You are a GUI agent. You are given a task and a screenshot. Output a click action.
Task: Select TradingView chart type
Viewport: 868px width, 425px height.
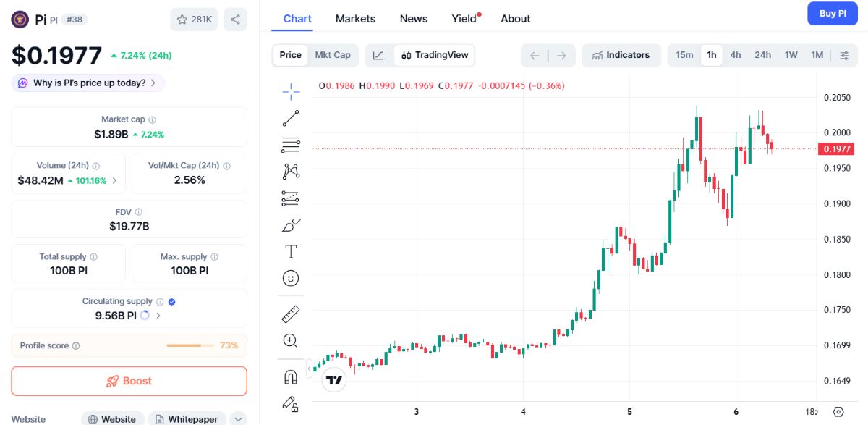pyautogui.click(x=435, y=55)
